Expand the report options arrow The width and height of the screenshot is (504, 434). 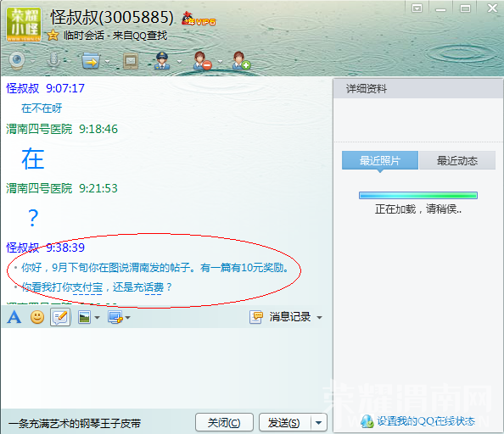click(x=179, y=61)
